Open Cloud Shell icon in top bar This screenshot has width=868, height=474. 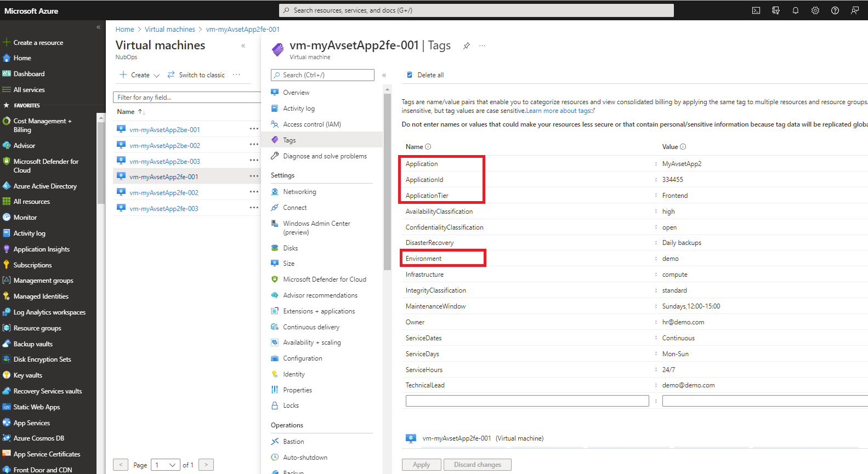tap(756, 10)
